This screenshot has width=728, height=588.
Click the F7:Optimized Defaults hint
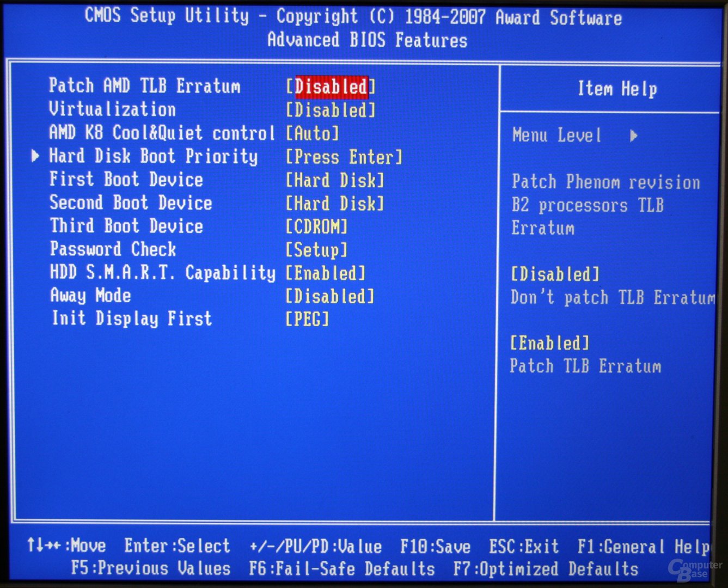(546, 569)
